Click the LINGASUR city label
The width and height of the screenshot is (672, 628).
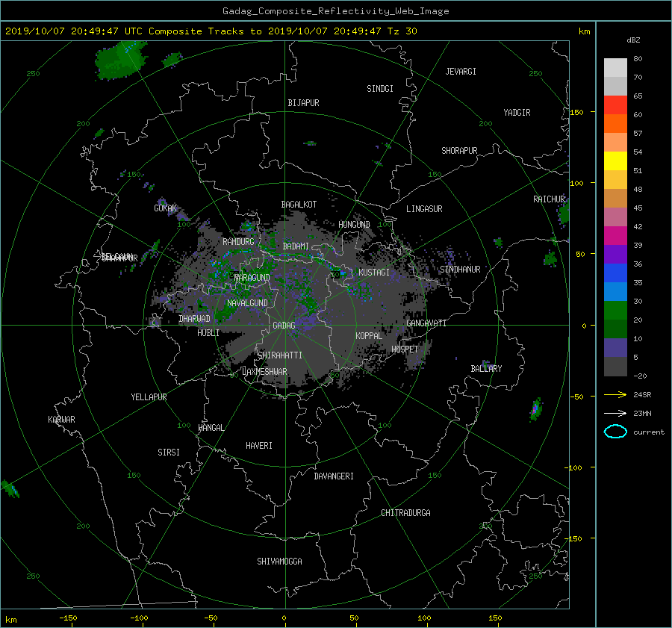(424, 209)
